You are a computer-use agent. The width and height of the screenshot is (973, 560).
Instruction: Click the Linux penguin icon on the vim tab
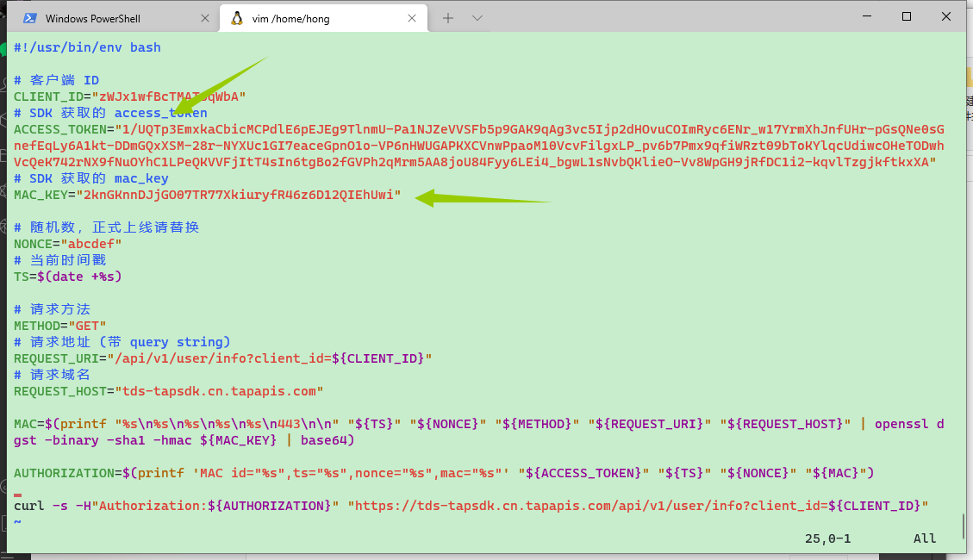coord(237,18)
